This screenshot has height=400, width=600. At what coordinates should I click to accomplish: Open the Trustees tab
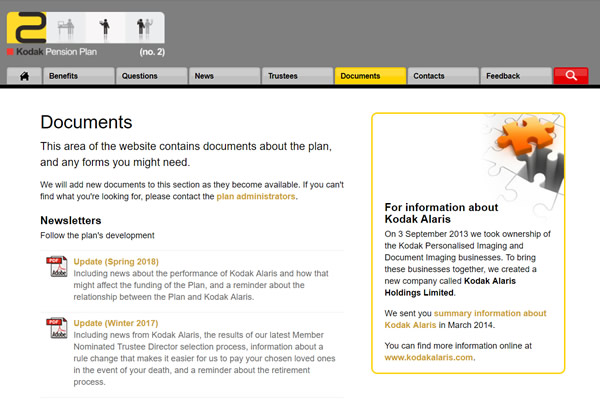(298, 76)
